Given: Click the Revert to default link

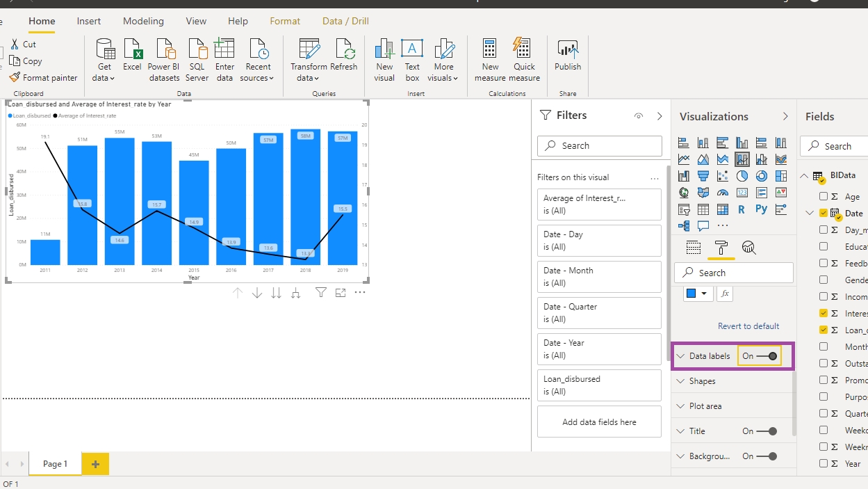Looking at the screenshot, I should pyautogui.click(x=748, y=326).
